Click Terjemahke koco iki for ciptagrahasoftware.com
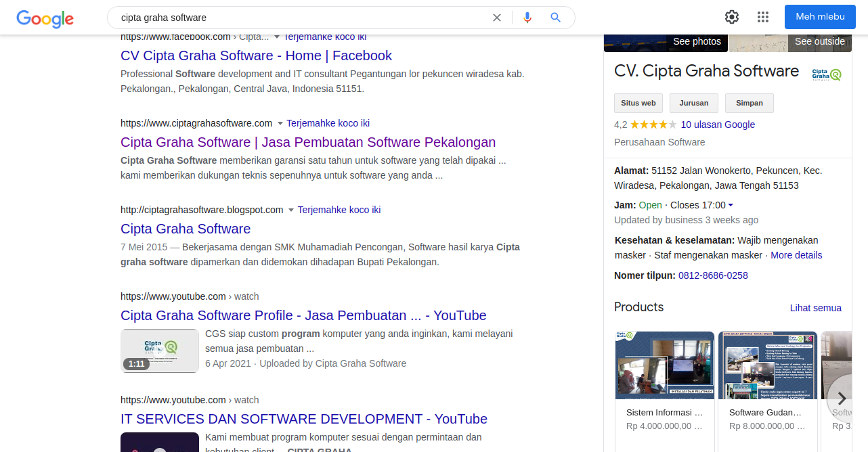 tap(328, 123)
